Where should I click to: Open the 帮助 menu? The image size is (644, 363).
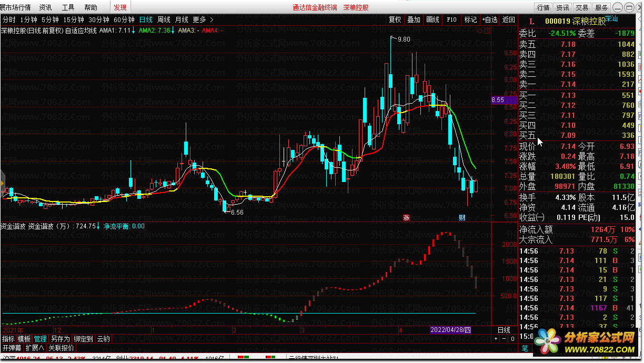[90, 7]
